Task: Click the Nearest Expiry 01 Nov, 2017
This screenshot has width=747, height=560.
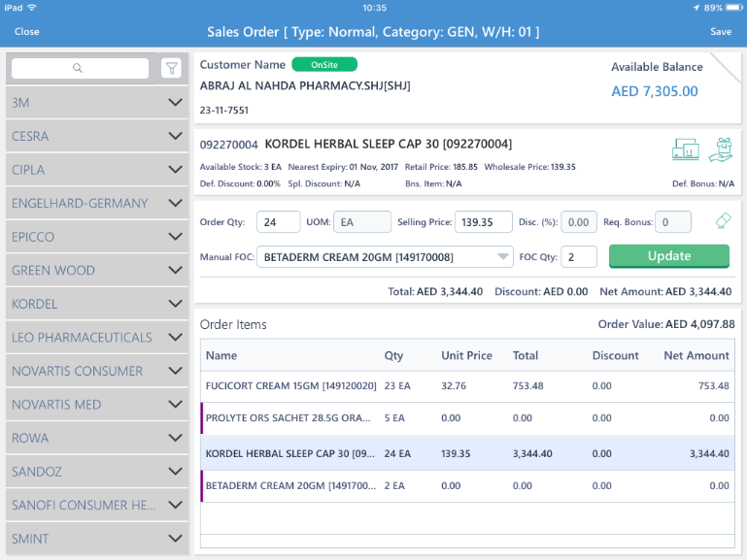Action: (343, 167)
